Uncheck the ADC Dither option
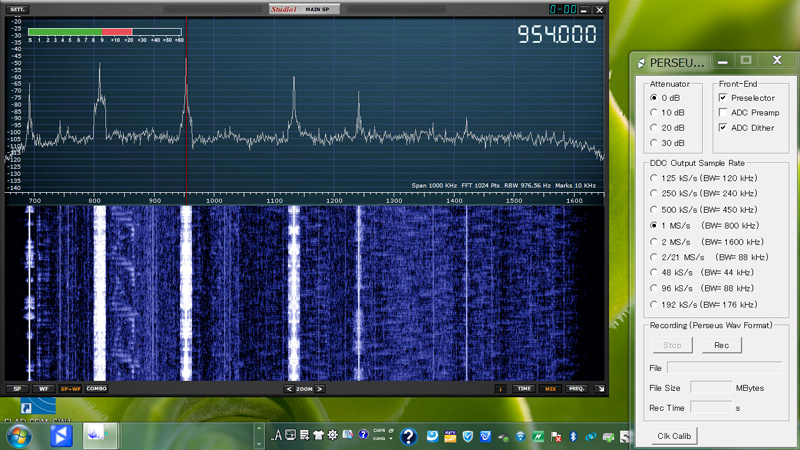 pos(723,128)
